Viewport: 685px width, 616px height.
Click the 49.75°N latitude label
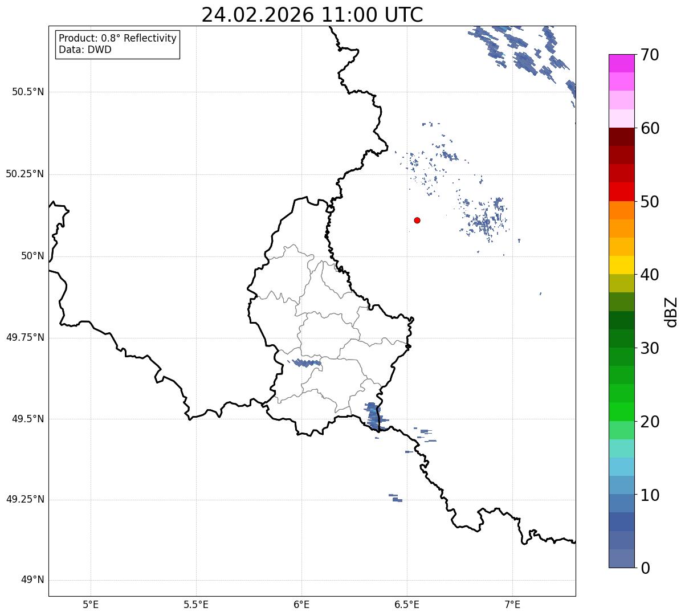[x=25, y=338]
